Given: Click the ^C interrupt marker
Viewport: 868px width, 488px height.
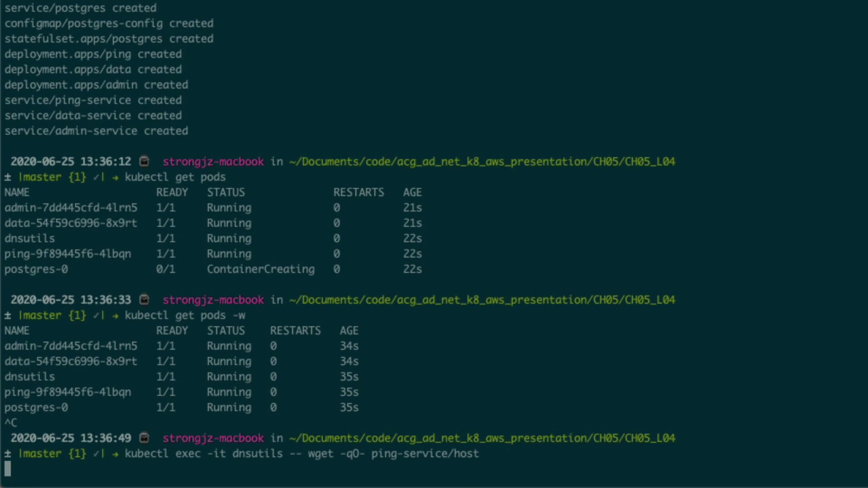Looking at the screenshot, I should coord(11,423).
